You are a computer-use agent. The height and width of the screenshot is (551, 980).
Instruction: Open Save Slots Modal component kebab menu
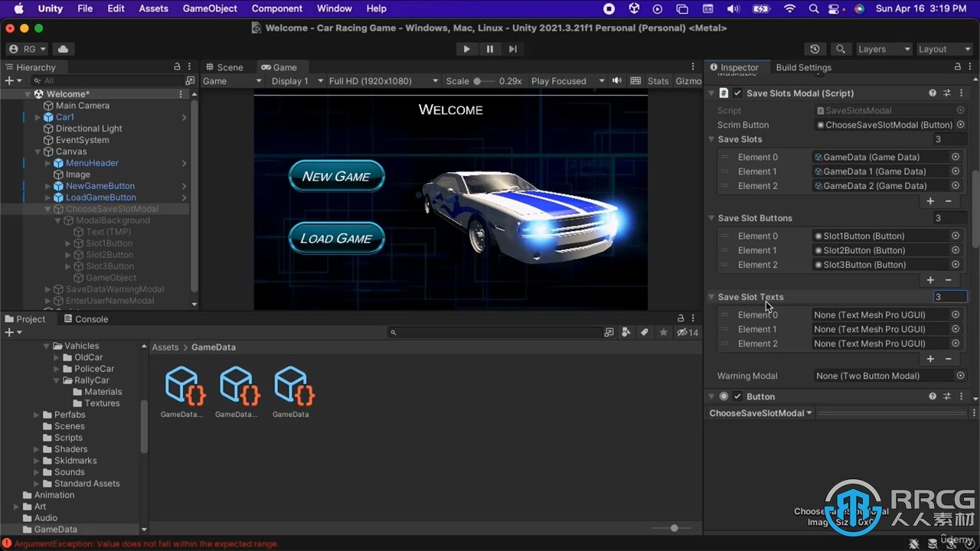pos(961,93)
